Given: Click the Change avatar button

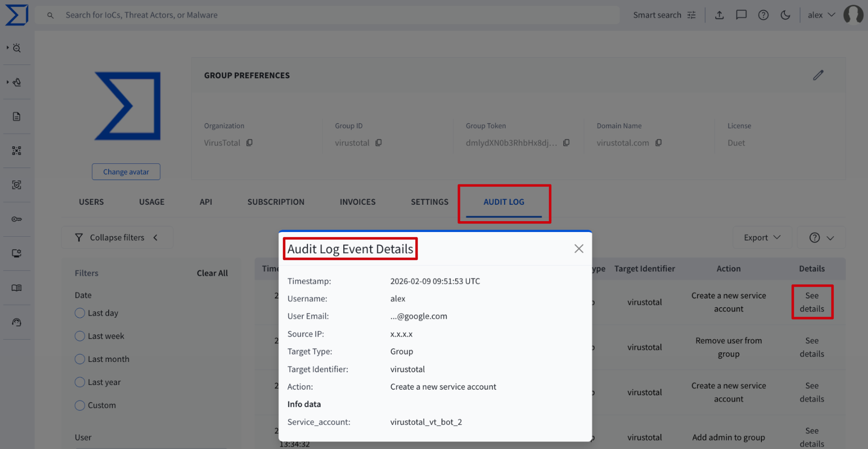Looking at the screenshot, I should [126, 172].
